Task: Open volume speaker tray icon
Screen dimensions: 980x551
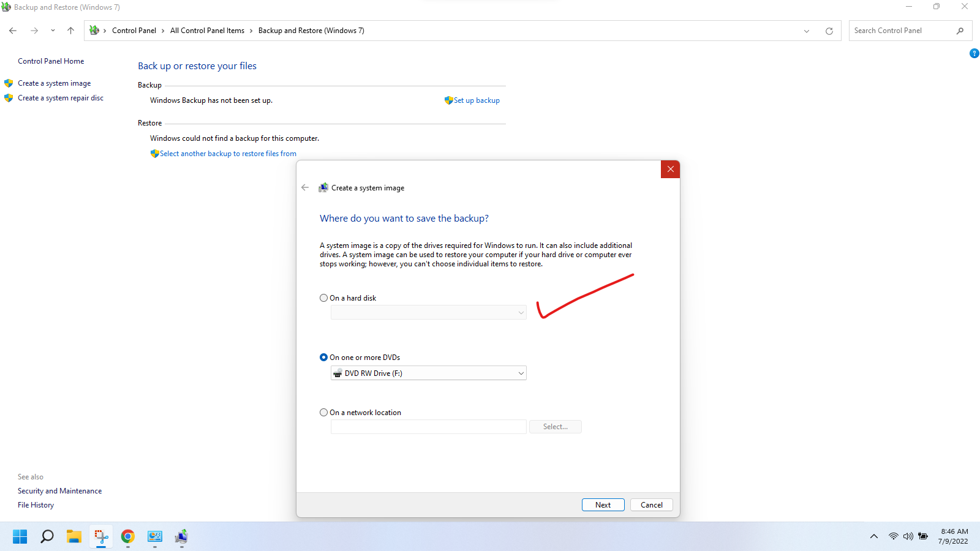Action: (908, 537)
